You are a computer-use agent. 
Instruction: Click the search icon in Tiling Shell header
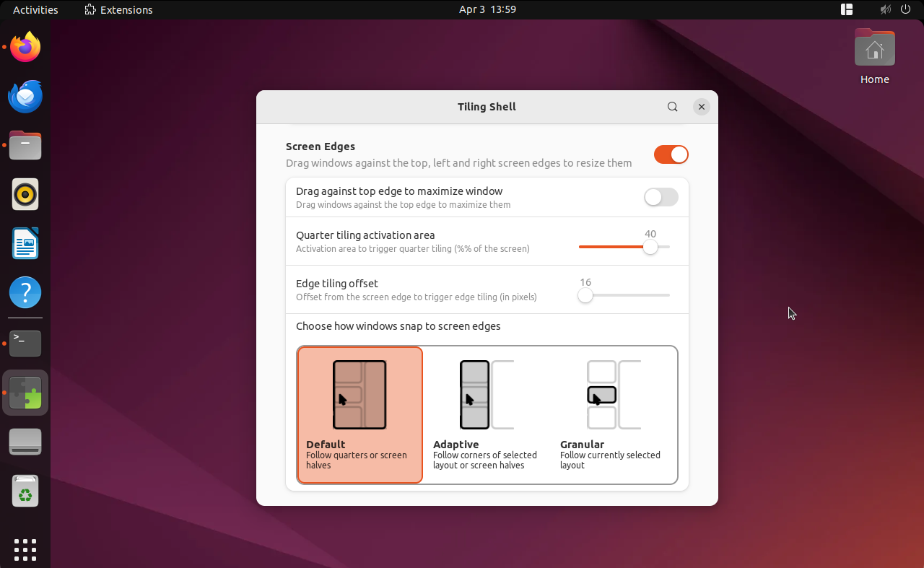(672, 107)
